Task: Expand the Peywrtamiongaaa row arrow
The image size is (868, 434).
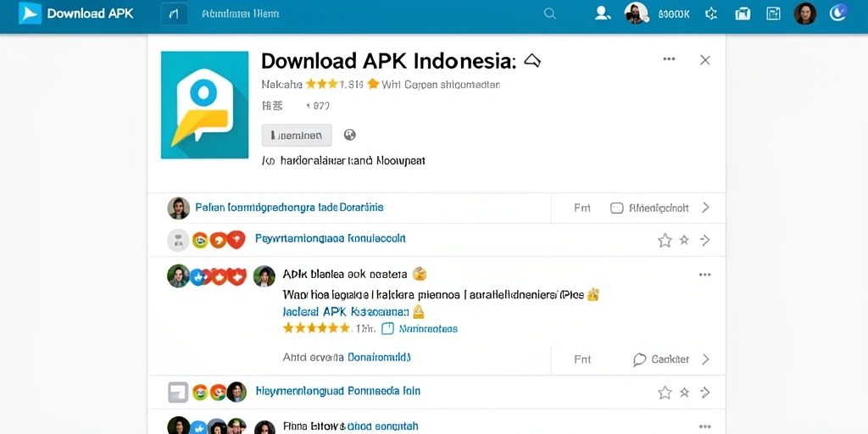Action: 704,240
